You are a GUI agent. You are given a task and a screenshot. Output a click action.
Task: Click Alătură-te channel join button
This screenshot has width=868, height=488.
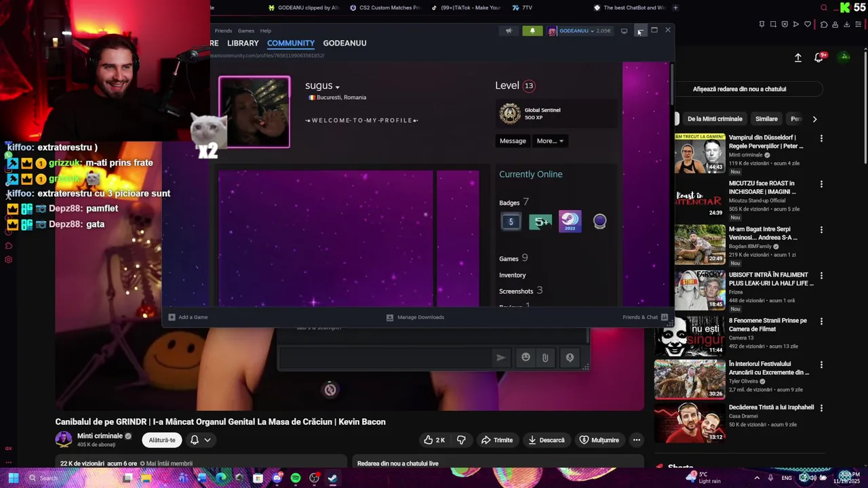coord(162,440)
